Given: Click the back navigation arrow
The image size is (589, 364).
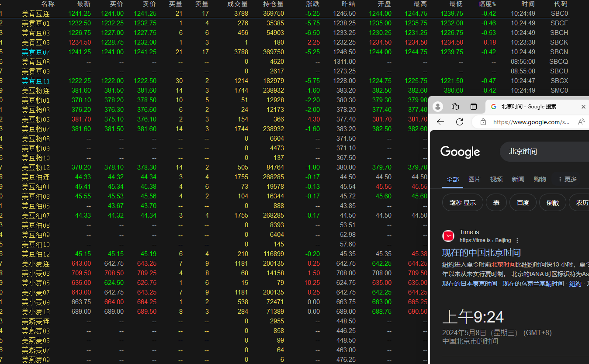Looking at the screenshot, I should coord(440,122).
